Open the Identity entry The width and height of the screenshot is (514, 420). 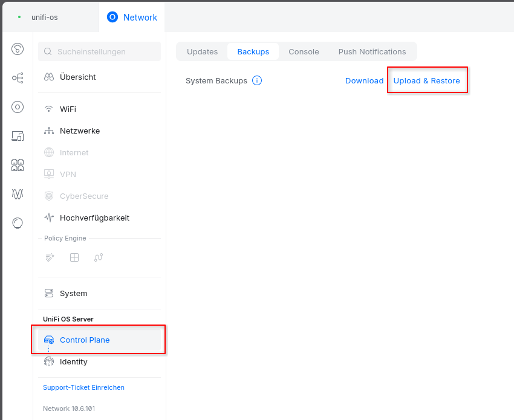pyautogui.click(x=99, y=362)
